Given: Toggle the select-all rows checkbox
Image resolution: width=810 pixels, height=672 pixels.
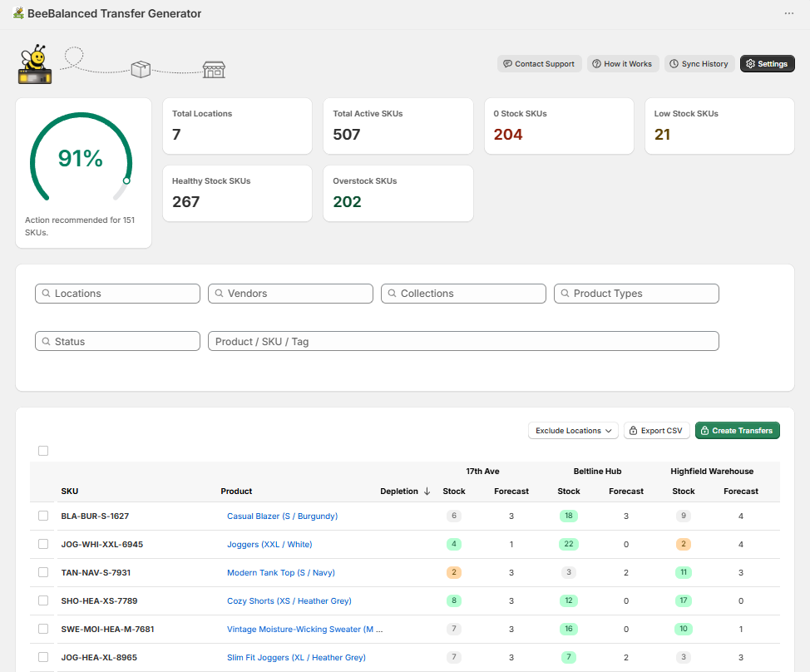Looking at the screenshot, I should [43, 451].
